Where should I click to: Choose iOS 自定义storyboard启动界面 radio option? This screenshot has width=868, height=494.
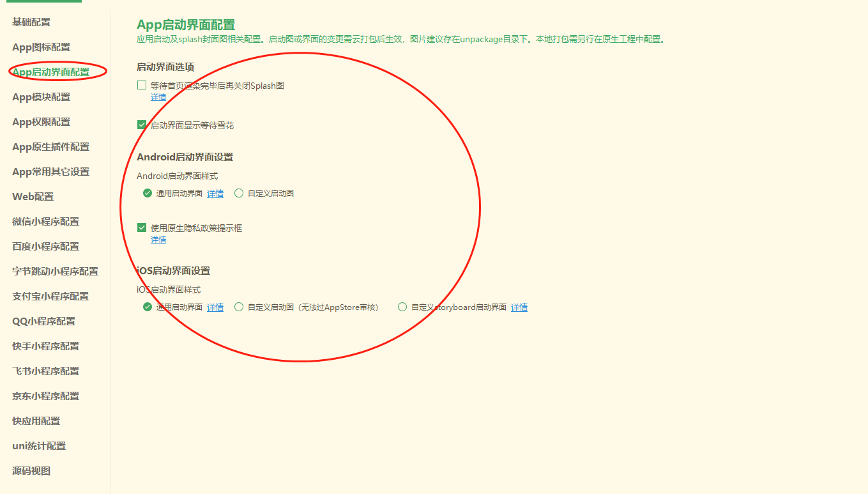coord(402,307)
